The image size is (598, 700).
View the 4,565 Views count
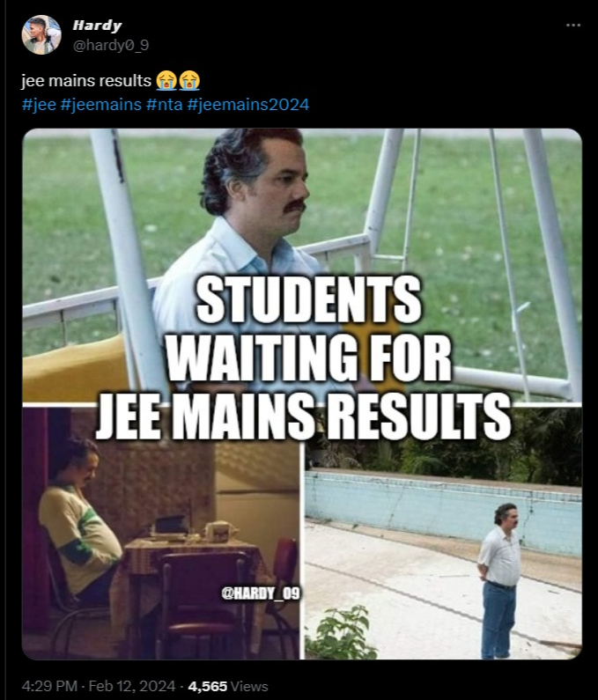[x=228, y=686]
